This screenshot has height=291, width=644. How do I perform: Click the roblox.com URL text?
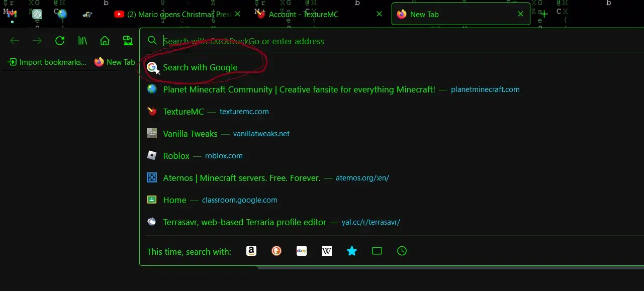pos(224,156)
